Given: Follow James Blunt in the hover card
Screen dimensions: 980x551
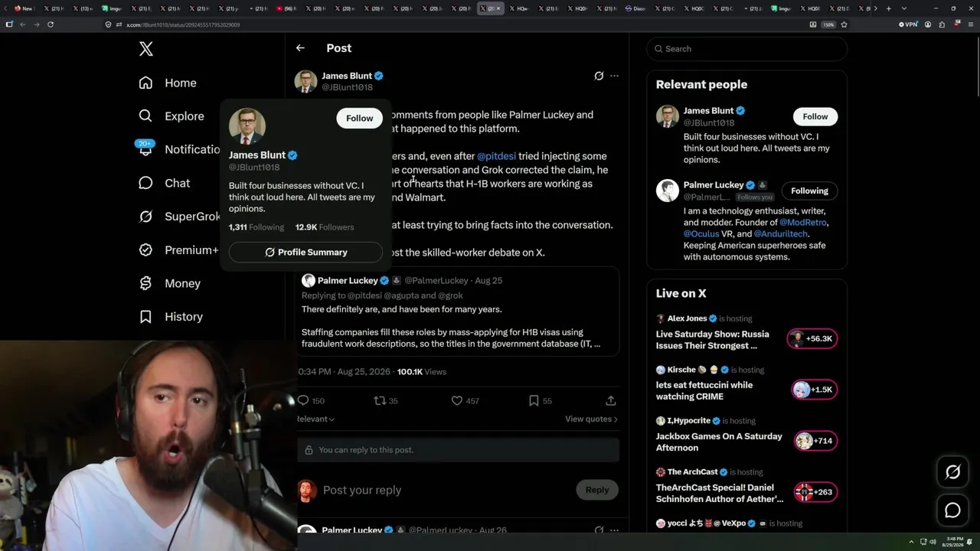Looking at the screenshot, I should click(359, 118).
